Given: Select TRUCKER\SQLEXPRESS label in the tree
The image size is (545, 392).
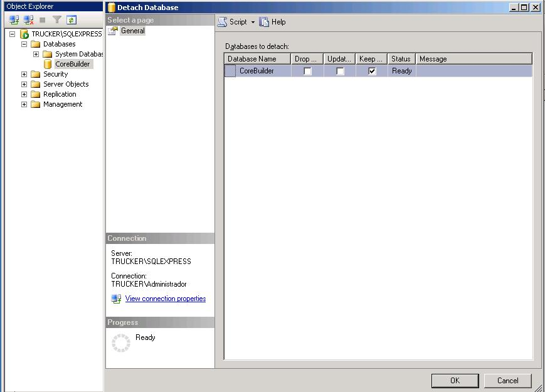Looking at the screenshot, I should pos(66,34).
